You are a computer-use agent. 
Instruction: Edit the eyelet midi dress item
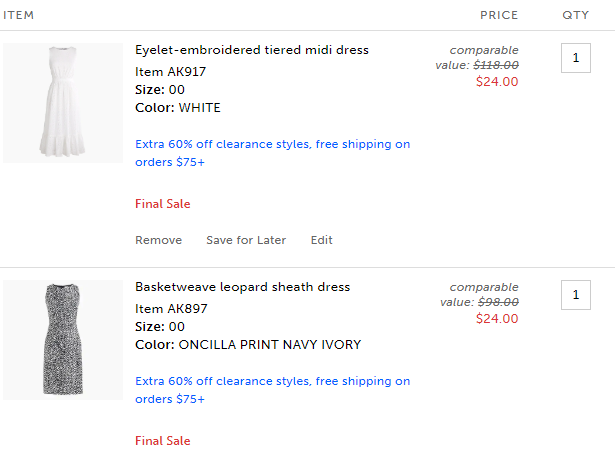click(322, 240)
